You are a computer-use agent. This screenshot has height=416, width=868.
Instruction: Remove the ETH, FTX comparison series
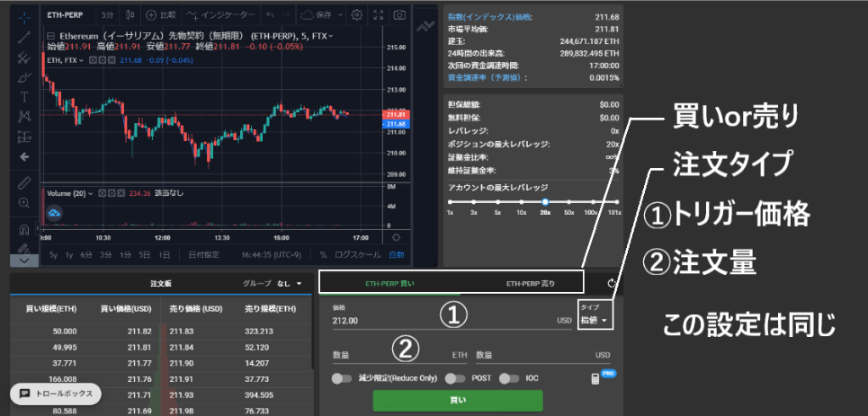[x=112, y=59]
